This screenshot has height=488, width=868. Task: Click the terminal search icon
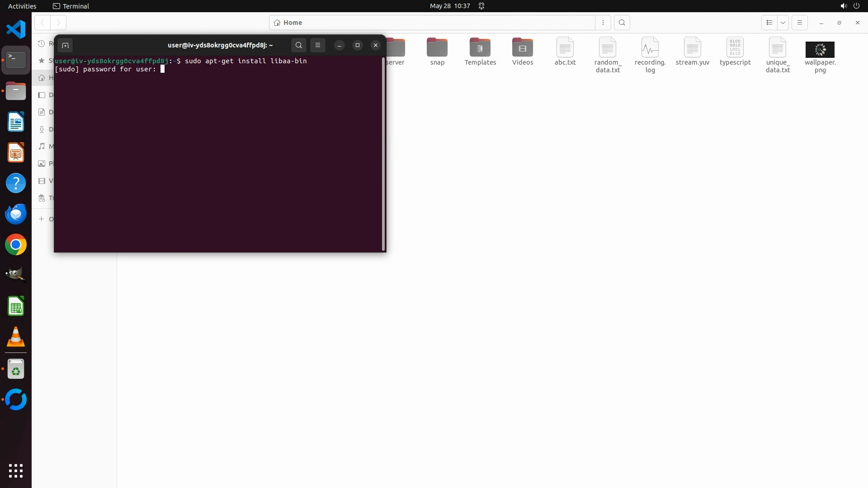coord(298,45)
